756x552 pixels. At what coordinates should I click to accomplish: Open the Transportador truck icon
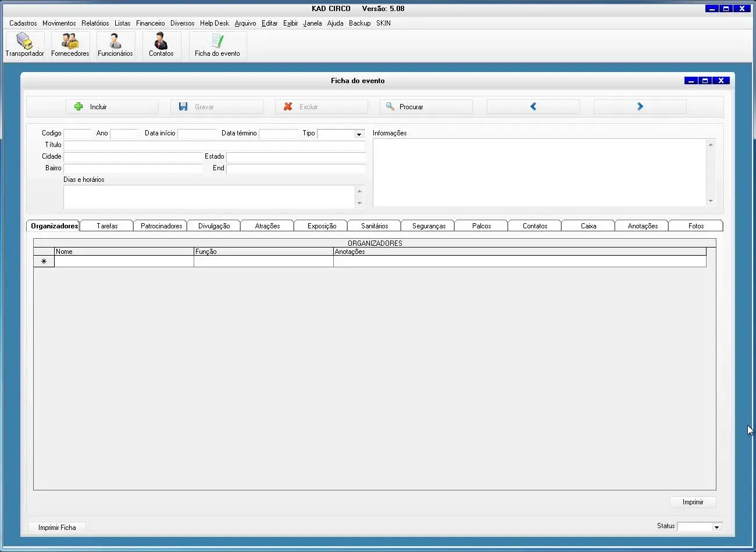24,45
